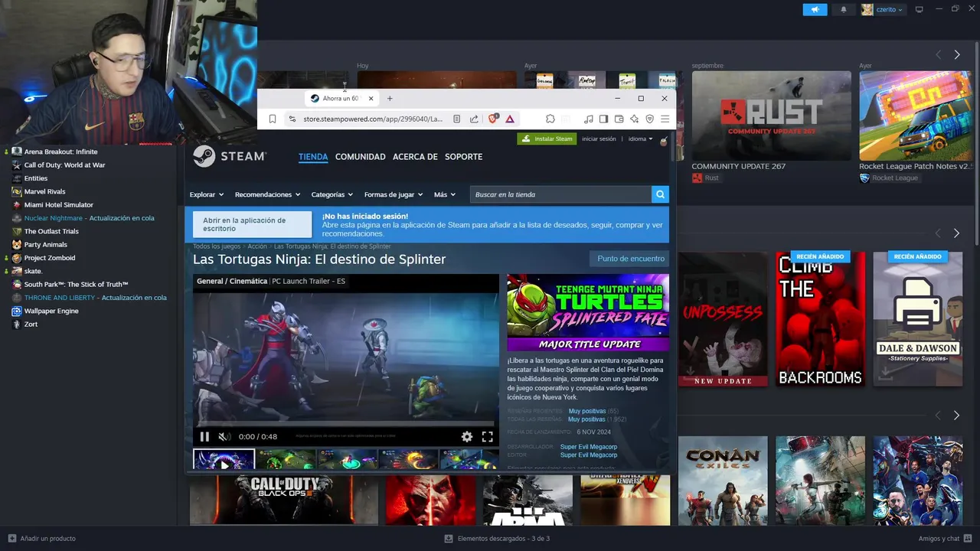980x551 pixels.
Task: Click 'Todos los juegos' breadcrumb link
Action: (217, 246)
